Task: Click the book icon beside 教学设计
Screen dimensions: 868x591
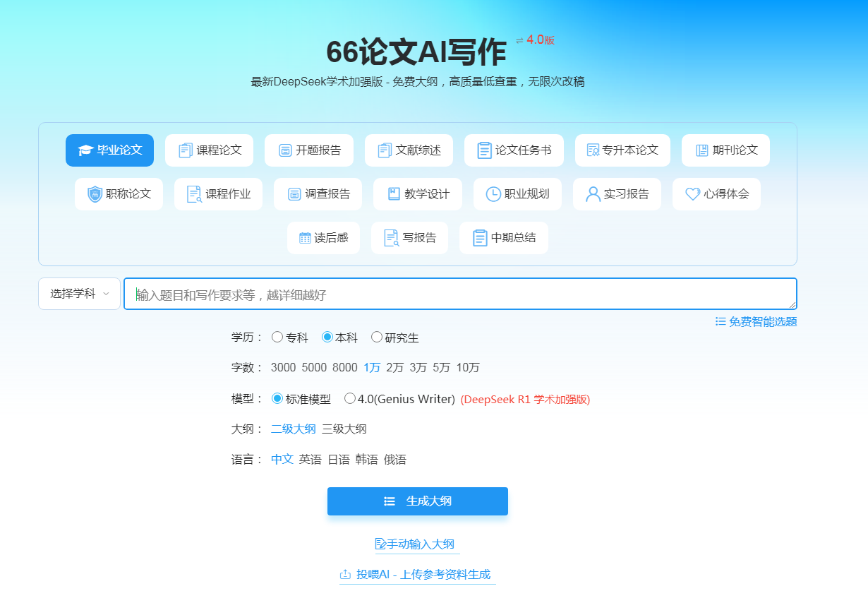Action: click(394, 194)
